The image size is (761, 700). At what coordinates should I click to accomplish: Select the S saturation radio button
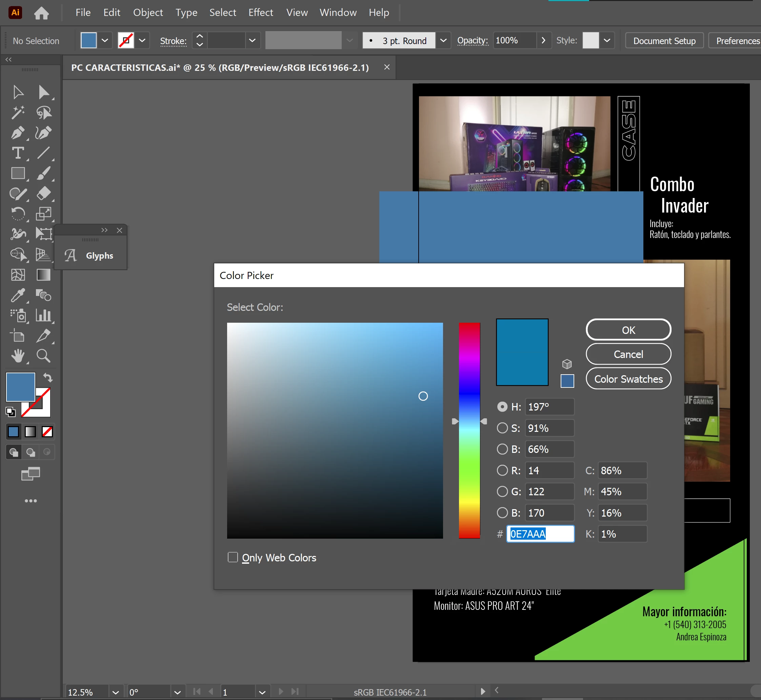[502, 428]
